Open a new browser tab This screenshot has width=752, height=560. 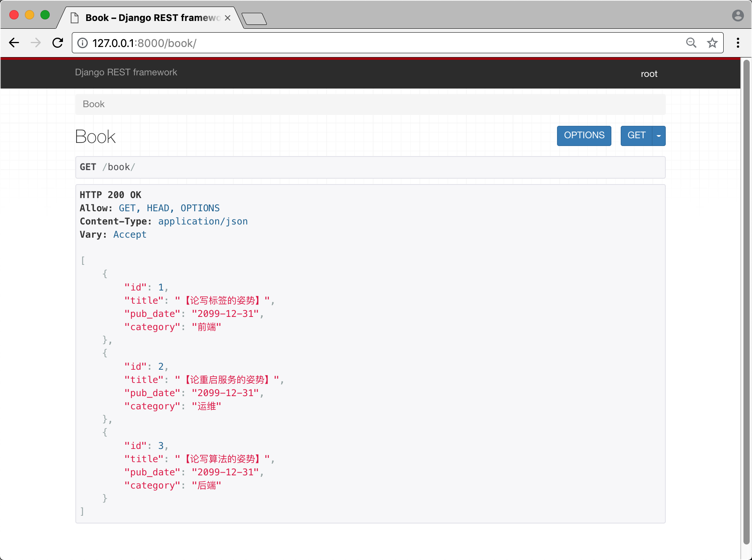pyautogui.click(x=254, y=19)
